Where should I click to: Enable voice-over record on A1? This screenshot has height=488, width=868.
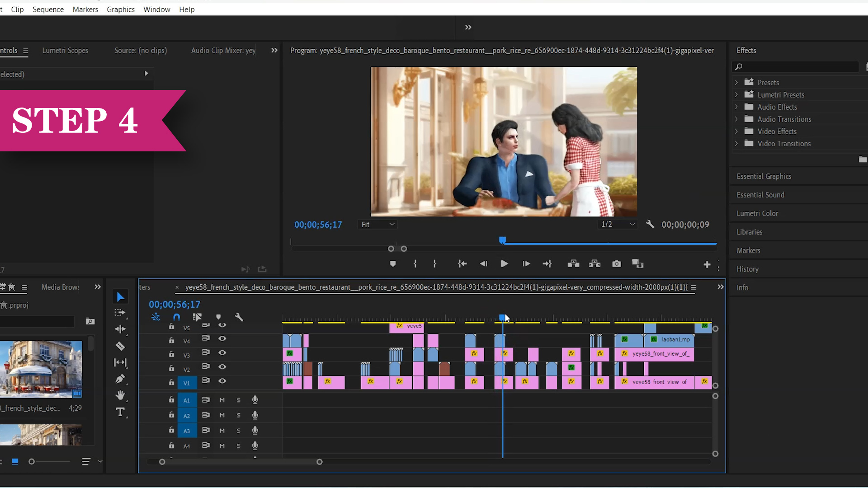tap(255, 399)
